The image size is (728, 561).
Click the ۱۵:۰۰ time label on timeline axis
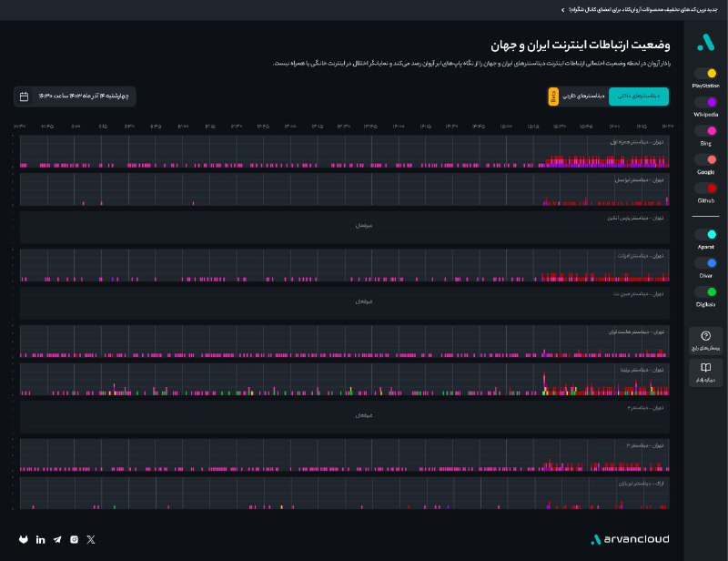506,127
